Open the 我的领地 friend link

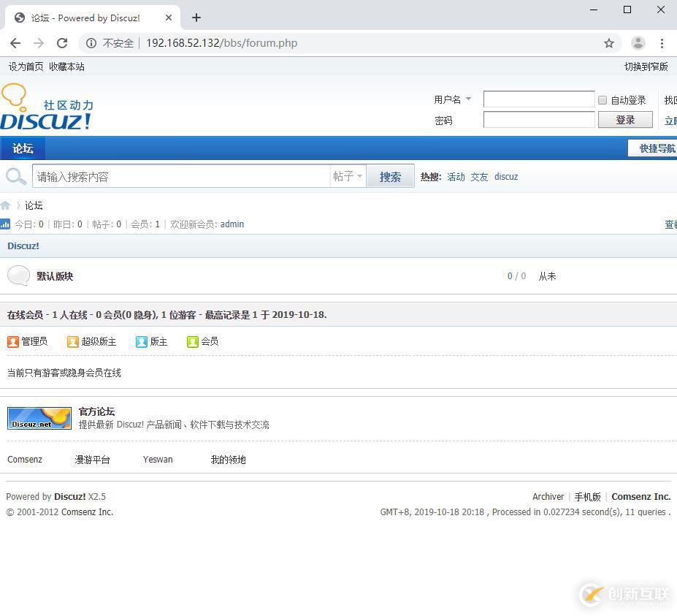click(228, 460)
